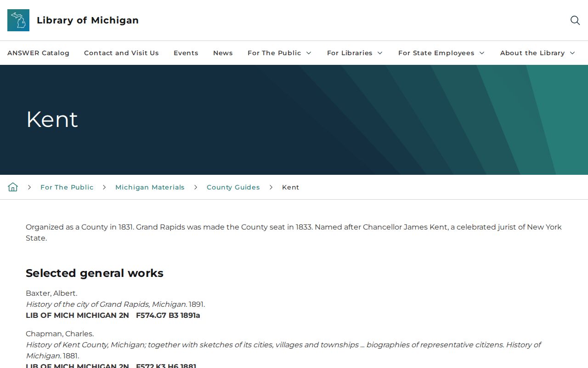The height and width of the screenshot is (368, 588).
Task: Open the search magnifier icon
Action: pyautogui.click(x=575, y=20)
